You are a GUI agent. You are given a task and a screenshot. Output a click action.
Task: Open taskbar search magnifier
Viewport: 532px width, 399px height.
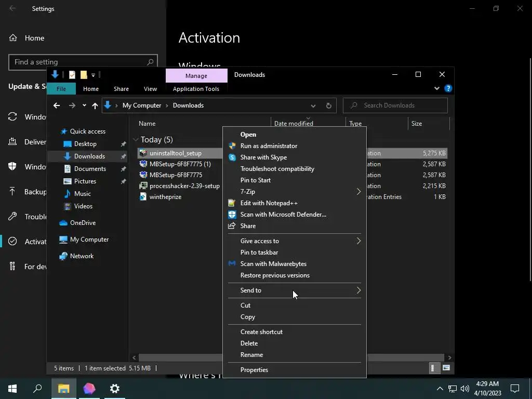(x=37, y=389)
